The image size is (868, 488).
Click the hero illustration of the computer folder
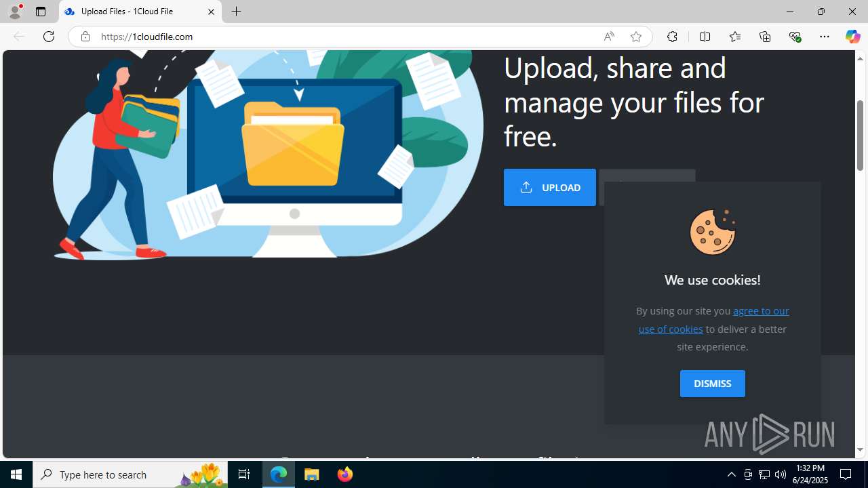tap(268, 155)
